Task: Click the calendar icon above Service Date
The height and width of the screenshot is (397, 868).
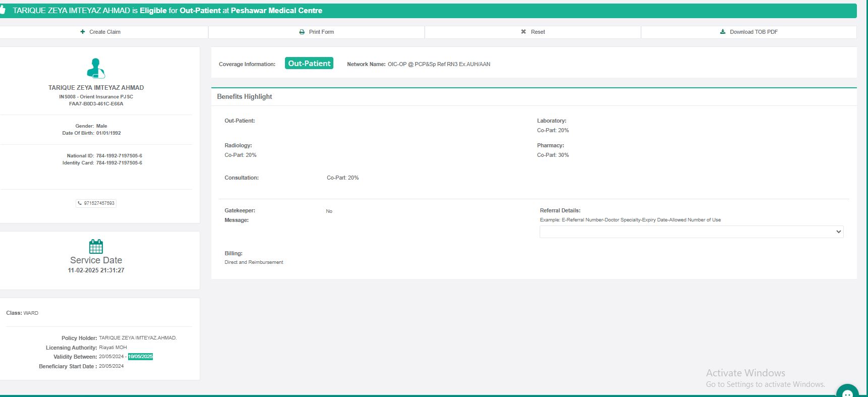Action: coord(96,247)
